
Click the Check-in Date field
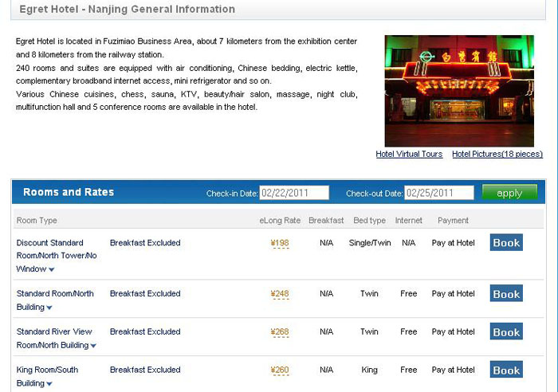point(294,193)
